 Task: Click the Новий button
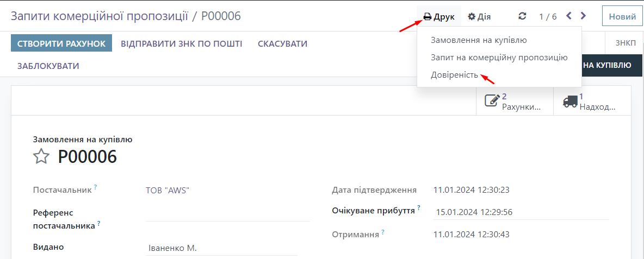point(622,16)
